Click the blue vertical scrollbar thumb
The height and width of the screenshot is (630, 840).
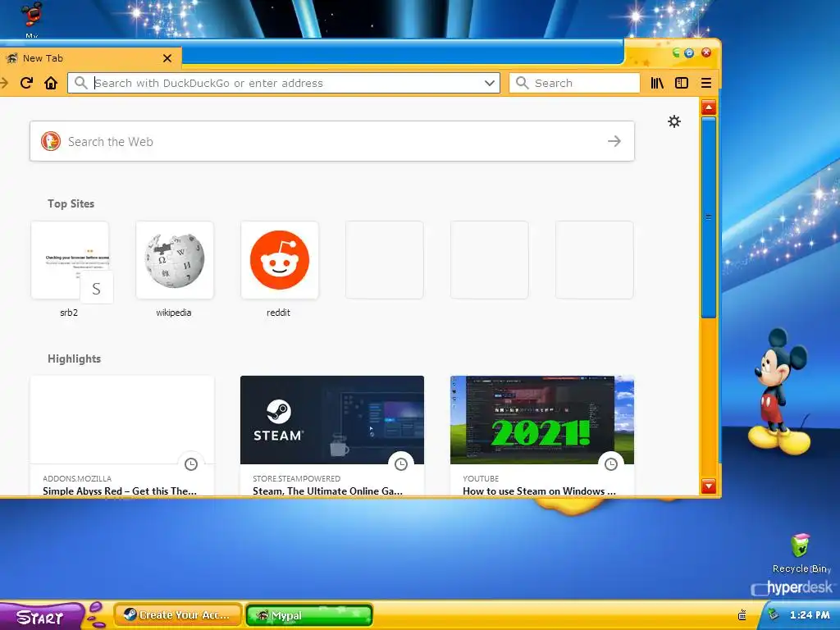(708, 217)
